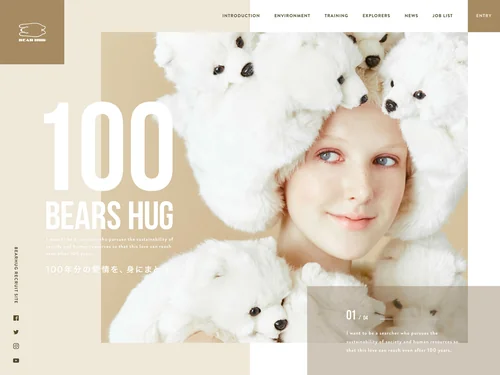Viewport: 500px width, 375px height.
Task: Click the hero image of woman with bears
Action: (x=284, y=187)
